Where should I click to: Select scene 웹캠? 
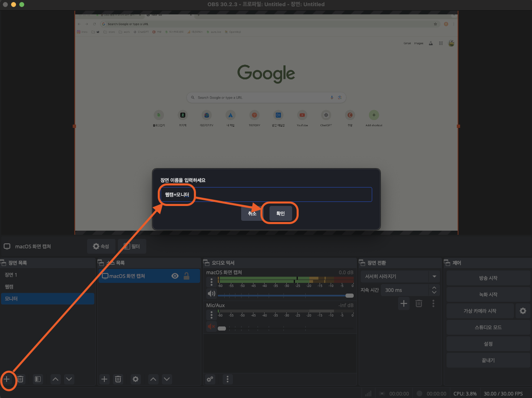pyautogui.click(x=48, y=287)
